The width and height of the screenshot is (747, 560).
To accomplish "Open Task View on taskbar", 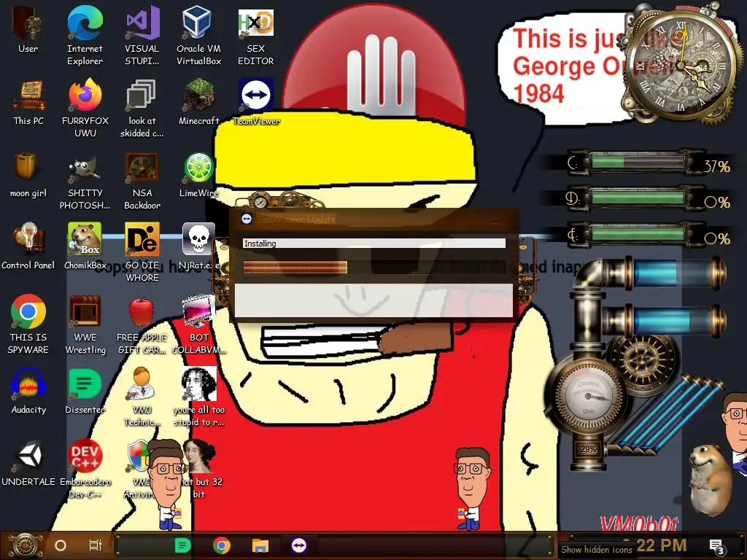I will (x=96, y=545).
